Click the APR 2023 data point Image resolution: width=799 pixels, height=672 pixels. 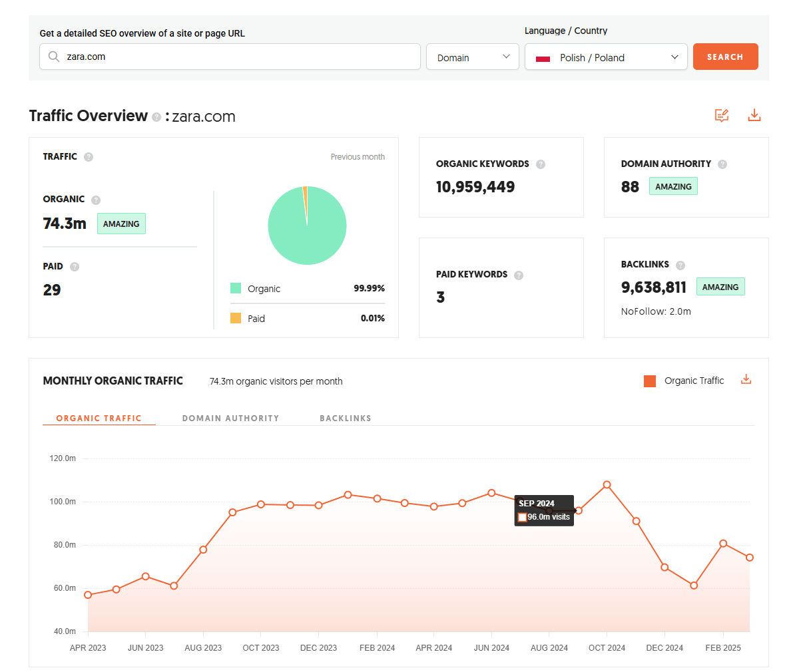pyautogui.click(x=88, y=595)
